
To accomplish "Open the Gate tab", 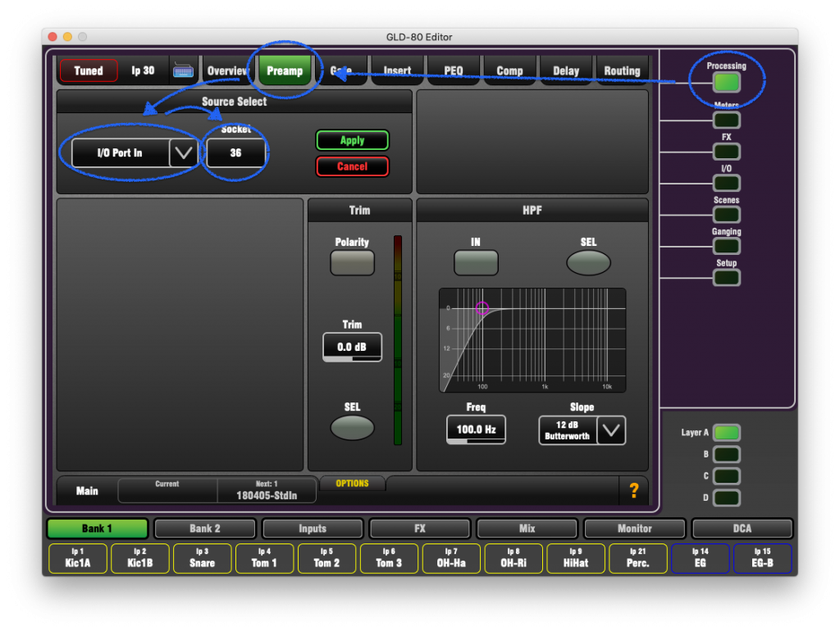I will click(x=341, y=70).
